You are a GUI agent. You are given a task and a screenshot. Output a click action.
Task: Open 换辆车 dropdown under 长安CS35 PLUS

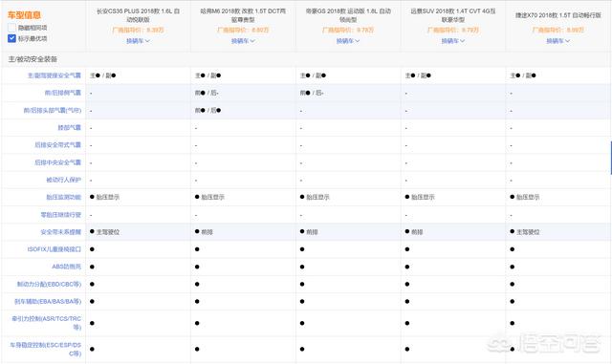point(138,41)
